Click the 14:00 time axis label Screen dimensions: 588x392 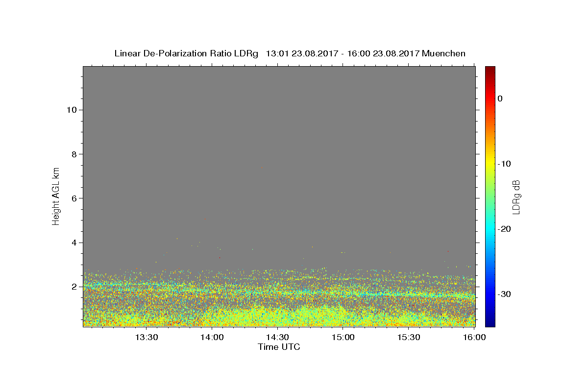212,337
